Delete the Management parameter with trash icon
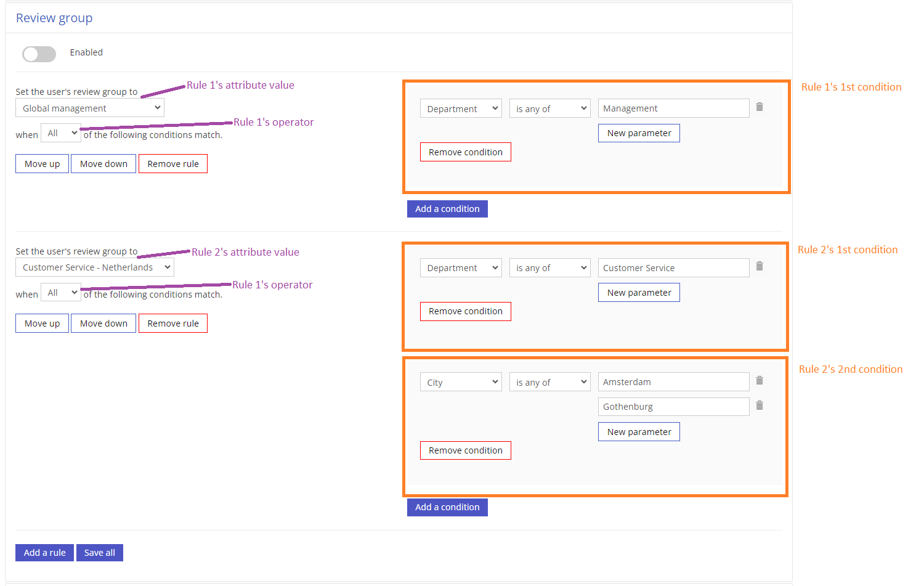The width and height of the screenshot is (924, 586). point(760,107)
